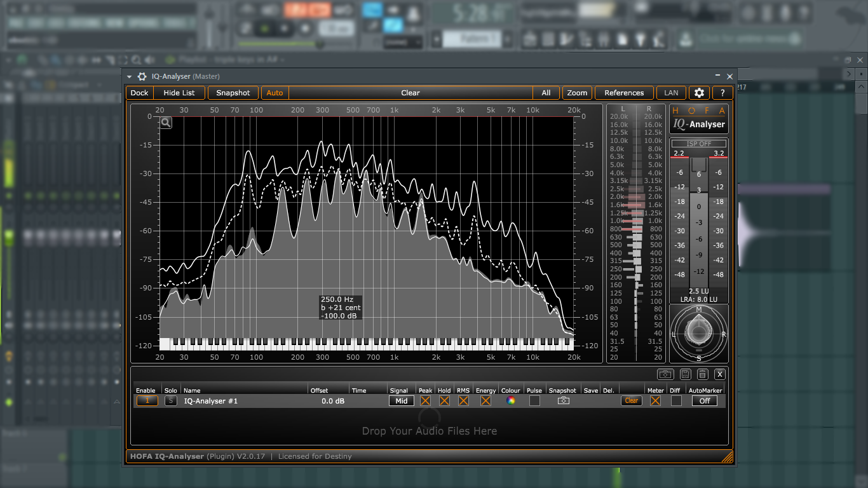Click the HOFA IQ-Analyser logo
868x488 pixels.
tap(699, 119)
